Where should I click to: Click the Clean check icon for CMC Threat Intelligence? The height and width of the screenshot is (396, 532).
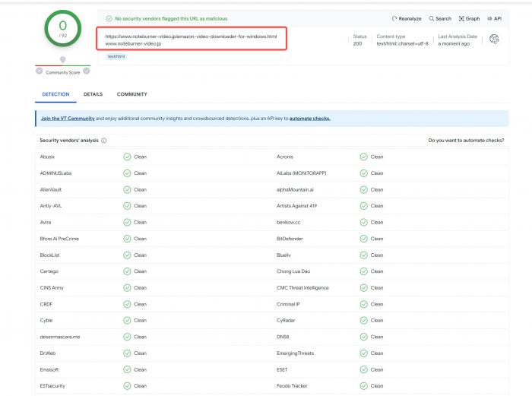click(x=364, y=288)
